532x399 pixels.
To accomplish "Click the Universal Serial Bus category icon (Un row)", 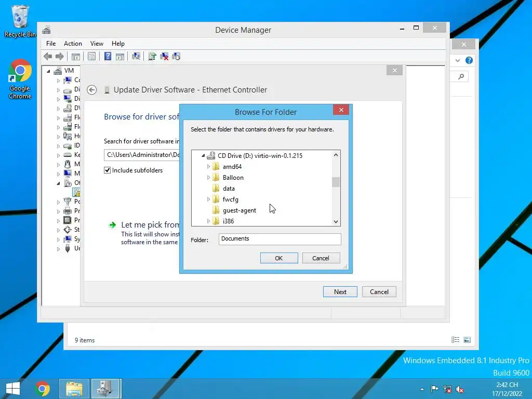I will tap(68, 248).
